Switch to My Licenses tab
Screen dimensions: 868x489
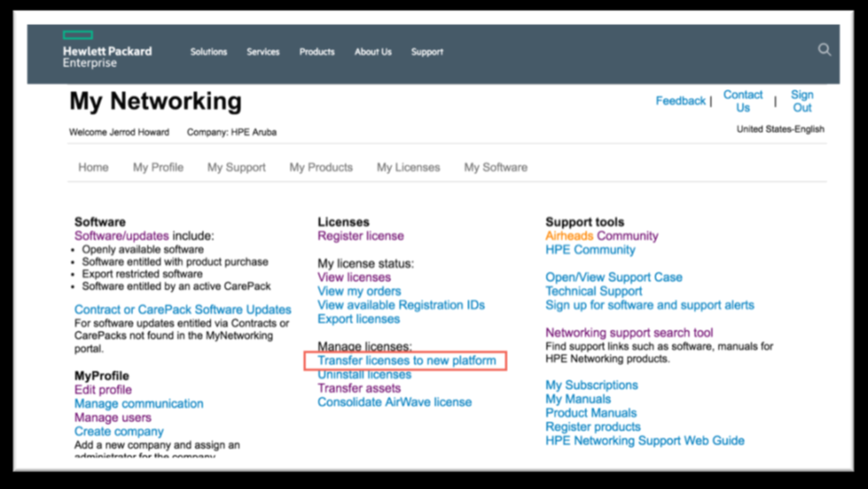coord(408,167)
